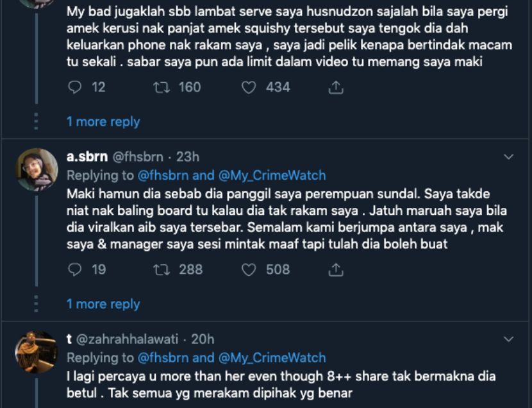Open @fhsbrn mention in zahrahhalawati's reply

pos(163,357)
